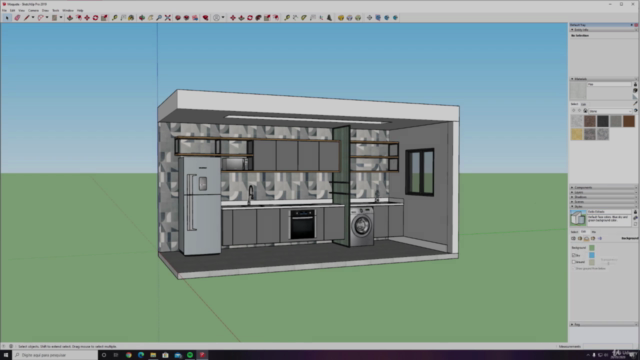Open the Line tool dropdown arrow
The image size is (640, 360).
(33, 18)
